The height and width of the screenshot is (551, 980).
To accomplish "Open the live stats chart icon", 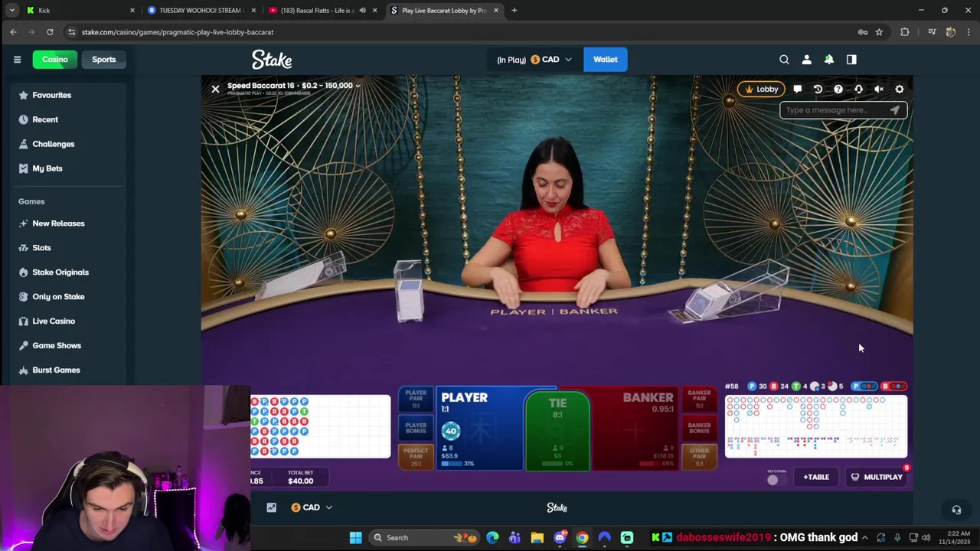I will click(x=271, y=507).
